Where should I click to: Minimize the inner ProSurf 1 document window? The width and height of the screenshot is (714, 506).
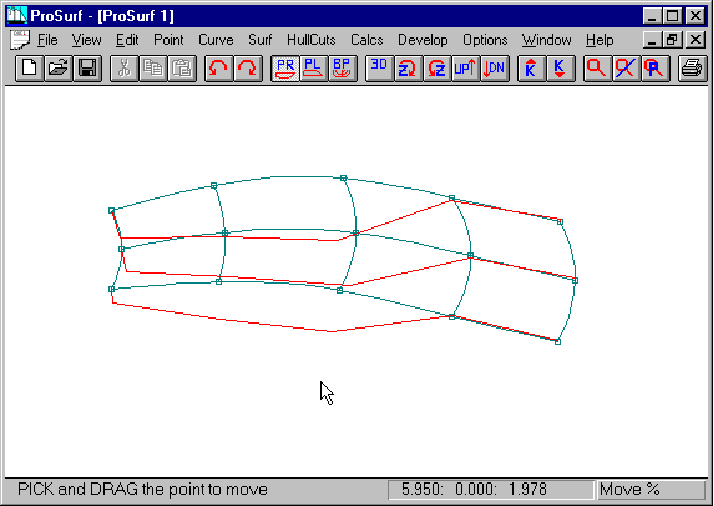(653, 41)
